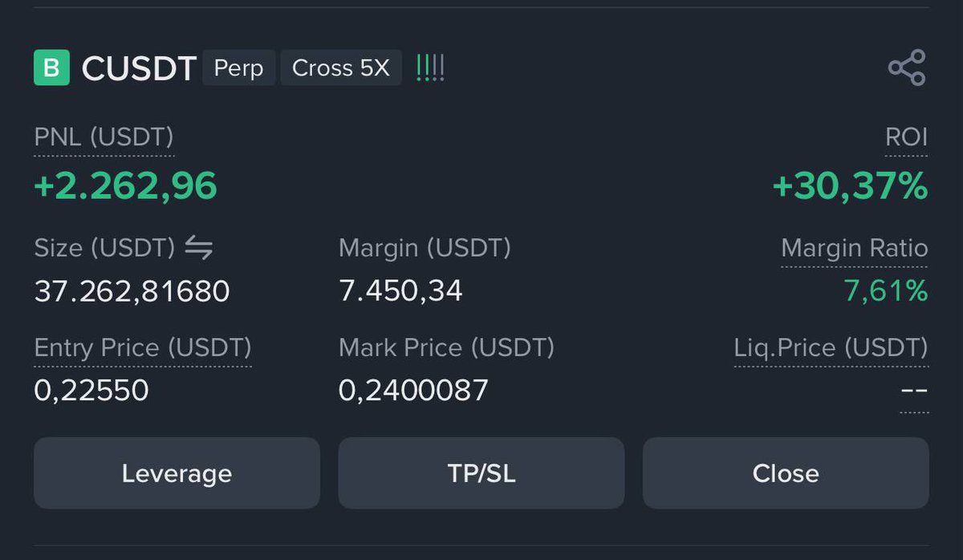Open the Leverage adjustment button
This screenshot has width=963, height=560.
click(x=177, y=473)
